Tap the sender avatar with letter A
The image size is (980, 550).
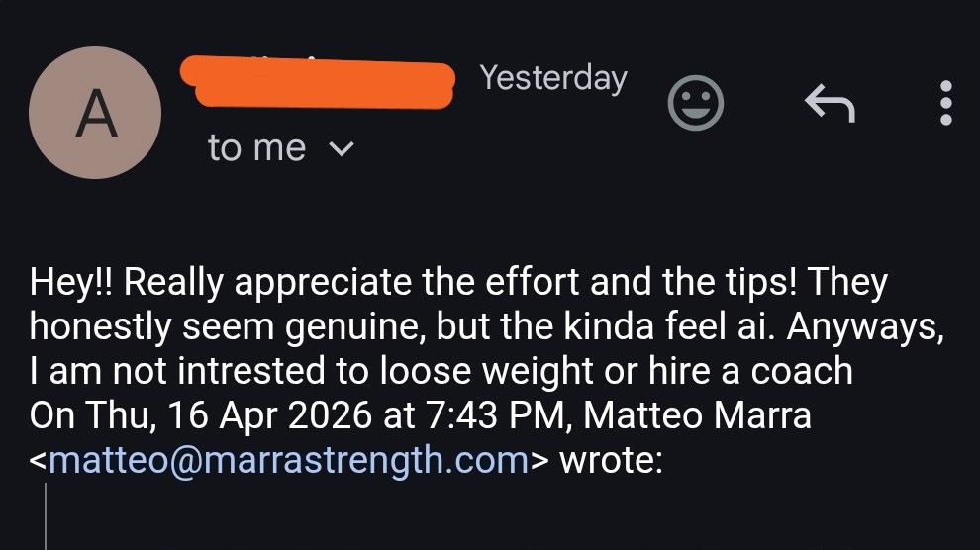point(95,112)
